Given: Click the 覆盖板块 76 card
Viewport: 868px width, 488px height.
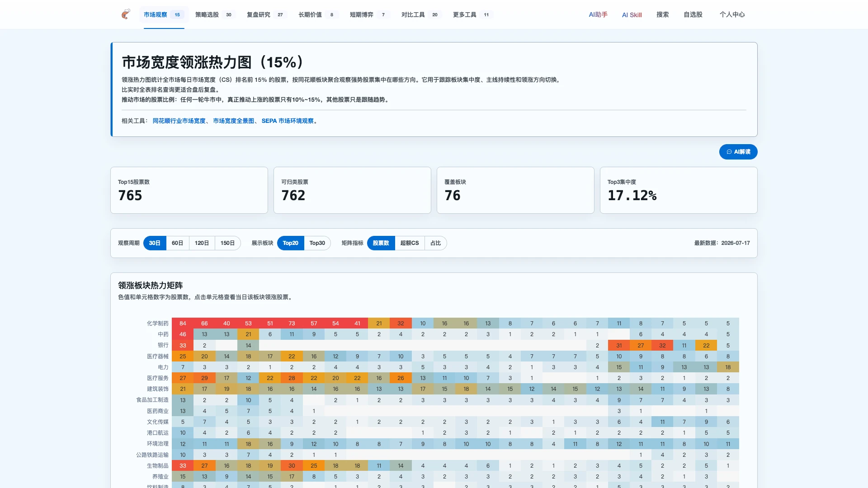Looking at the screenshot, I should 515,190.
